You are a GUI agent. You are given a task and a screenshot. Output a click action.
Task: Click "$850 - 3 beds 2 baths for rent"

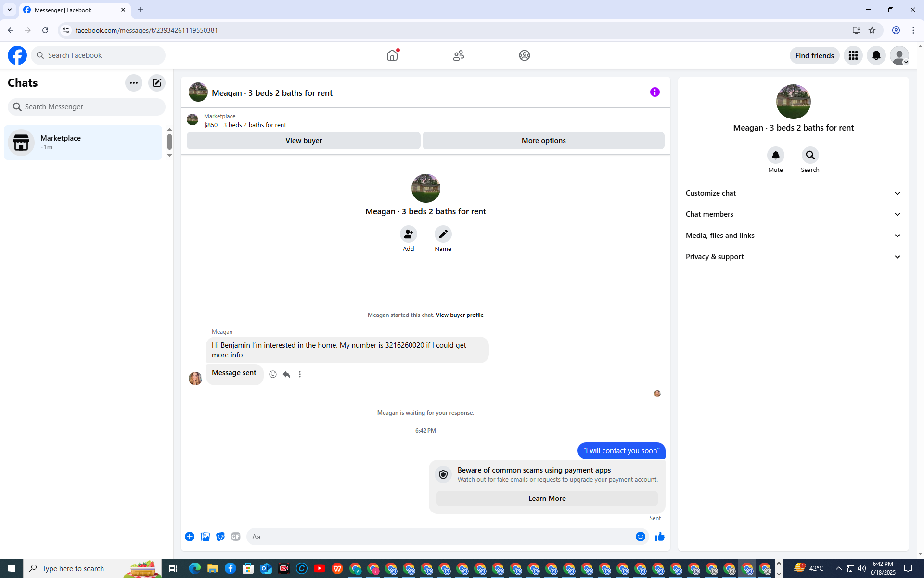coord(245,125)
